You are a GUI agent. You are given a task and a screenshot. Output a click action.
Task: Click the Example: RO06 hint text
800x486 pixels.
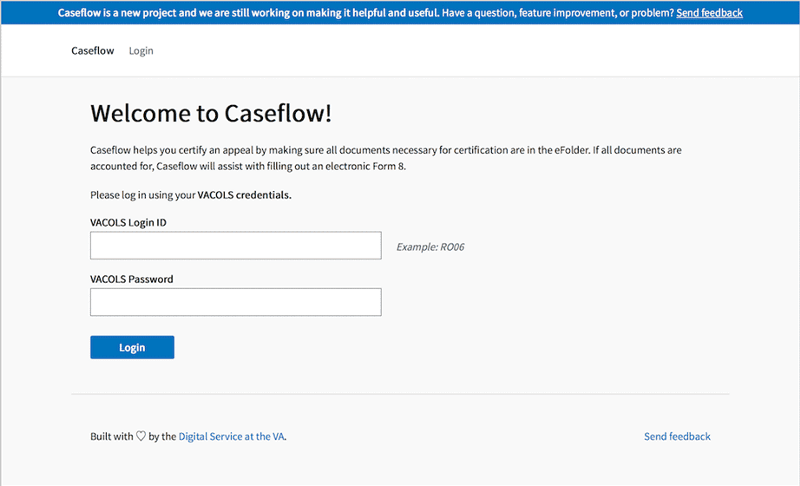(430, 246)
